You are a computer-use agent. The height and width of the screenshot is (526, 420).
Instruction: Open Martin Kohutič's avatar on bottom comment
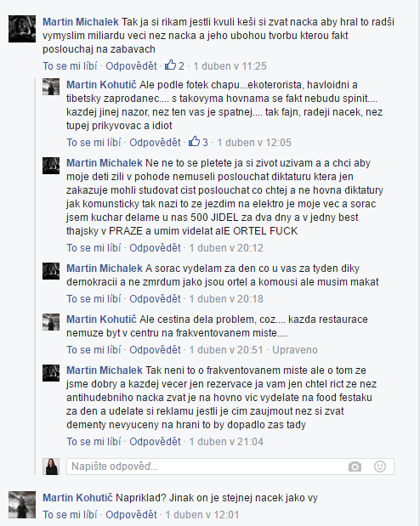[22, 505]
